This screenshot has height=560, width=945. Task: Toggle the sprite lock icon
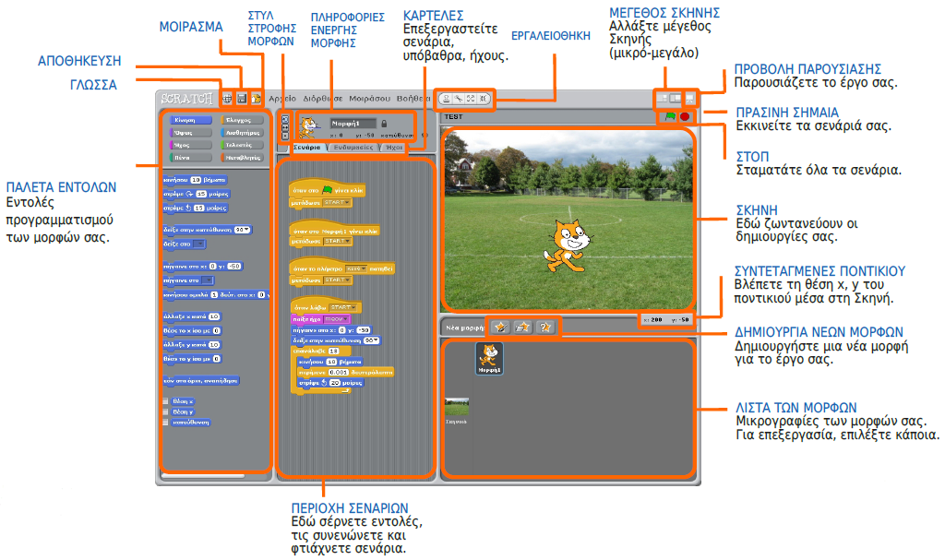tap(384, 124)
